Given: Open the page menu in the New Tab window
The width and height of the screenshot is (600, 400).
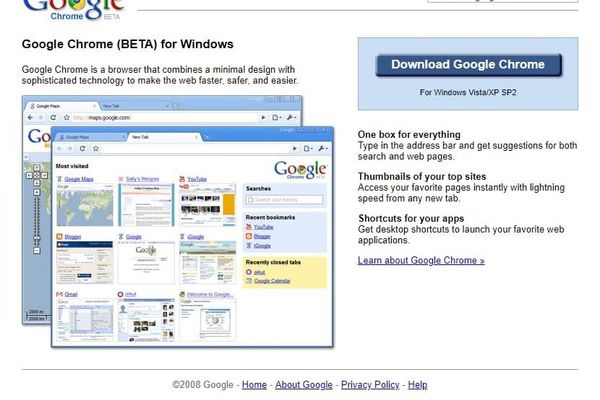Looking at the screenshot, I should (x=308, y=149).
